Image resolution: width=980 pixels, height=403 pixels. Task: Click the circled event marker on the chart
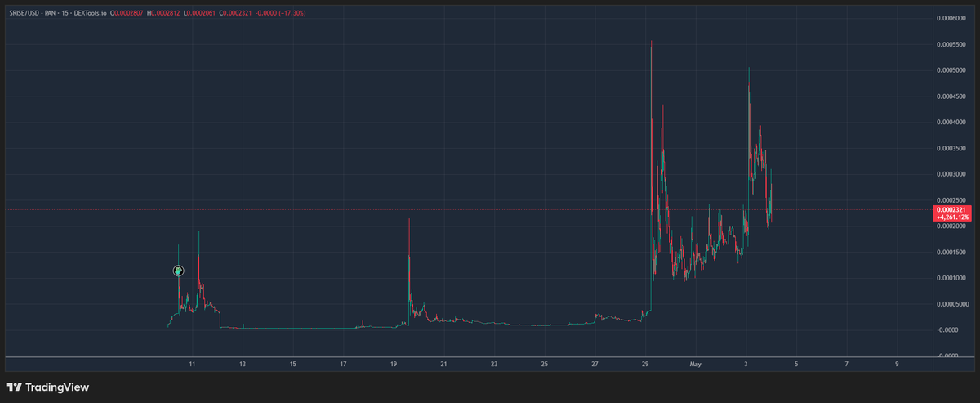tap(179, 271)
